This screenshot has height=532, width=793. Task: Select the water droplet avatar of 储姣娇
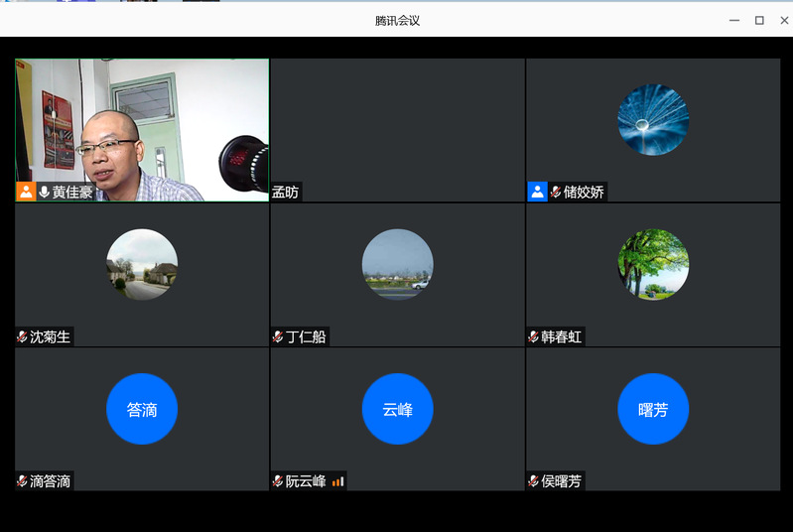tap(653, 120)
